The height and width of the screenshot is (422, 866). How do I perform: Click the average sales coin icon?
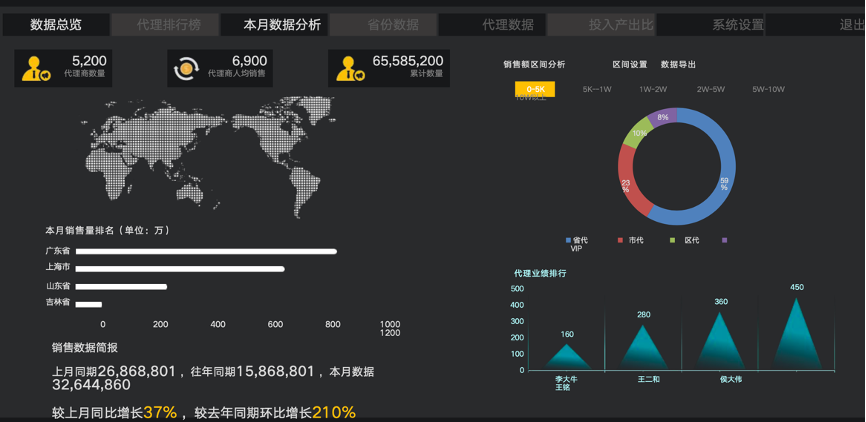187,68
